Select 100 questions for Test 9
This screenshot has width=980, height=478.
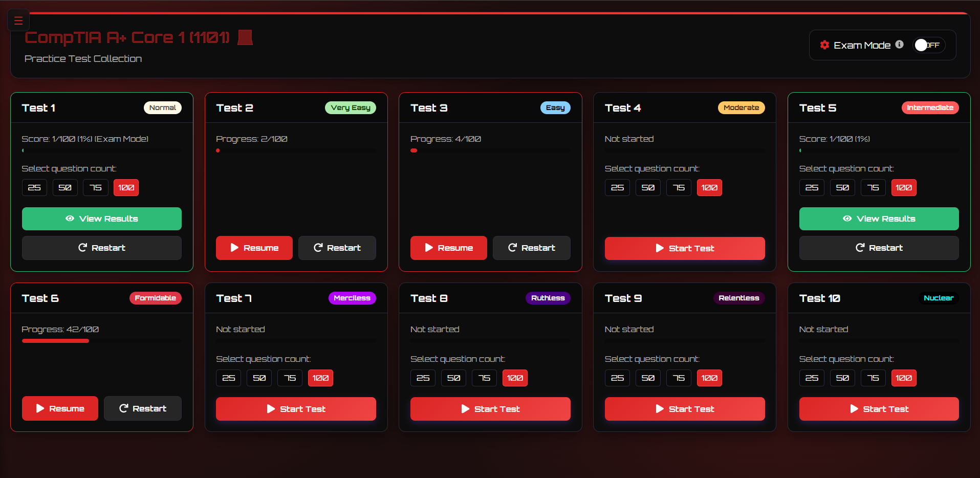[709, 378]
